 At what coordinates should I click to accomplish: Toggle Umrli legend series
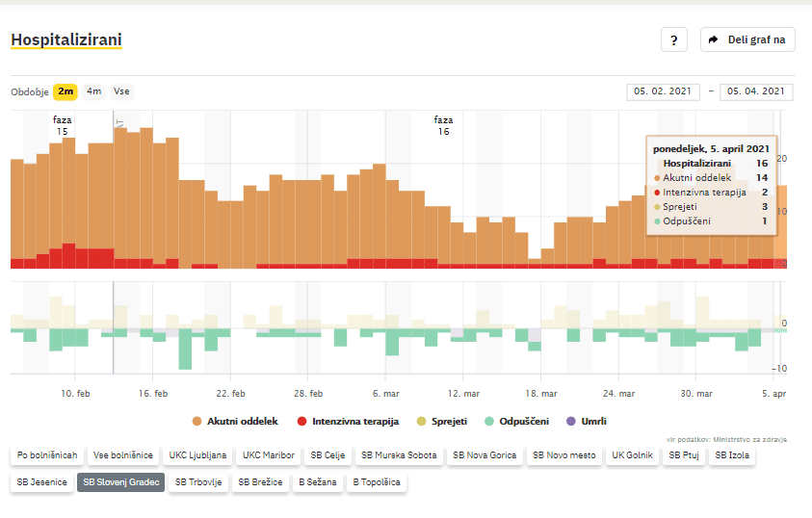point(587,422)
